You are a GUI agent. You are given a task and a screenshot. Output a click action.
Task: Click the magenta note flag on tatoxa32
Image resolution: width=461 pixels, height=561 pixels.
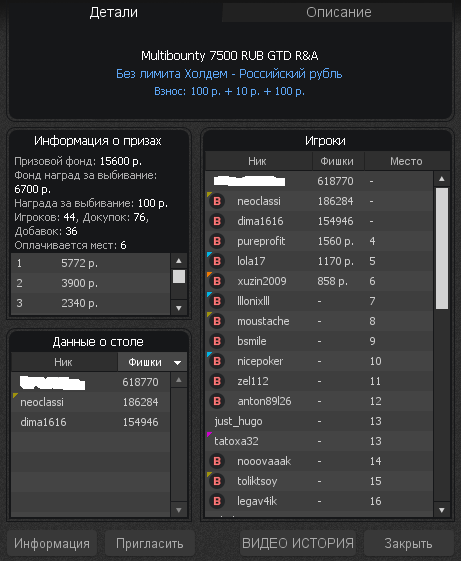[209, 434]
